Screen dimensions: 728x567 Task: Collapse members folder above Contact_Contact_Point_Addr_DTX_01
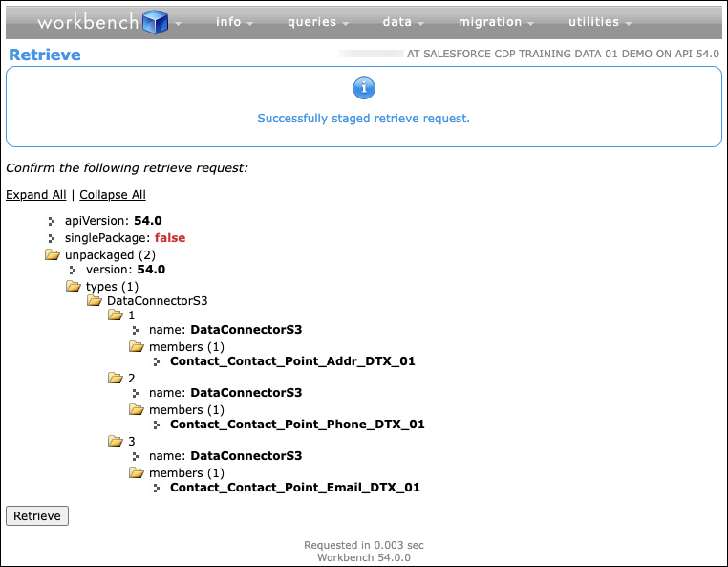pos(137,346)
